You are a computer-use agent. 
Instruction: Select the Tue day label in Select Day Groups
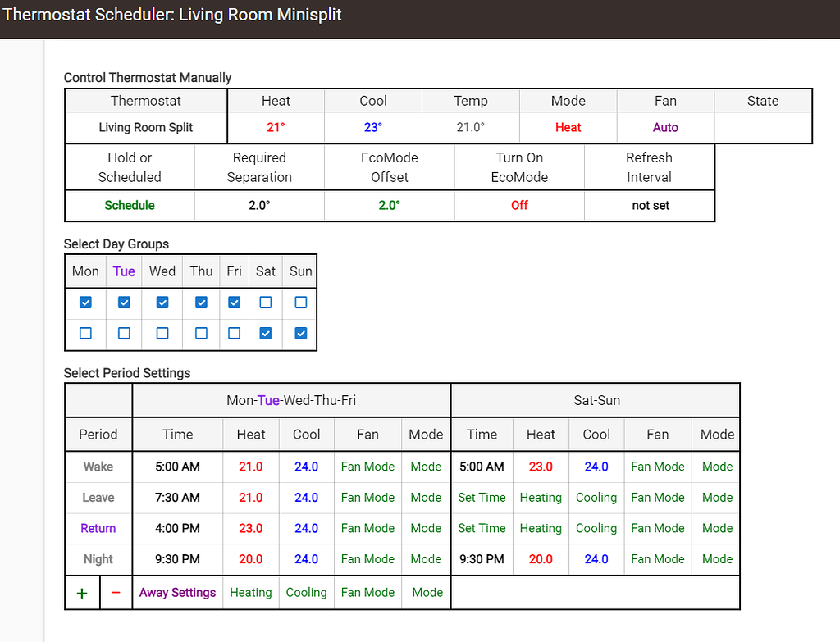coord(123,271)
